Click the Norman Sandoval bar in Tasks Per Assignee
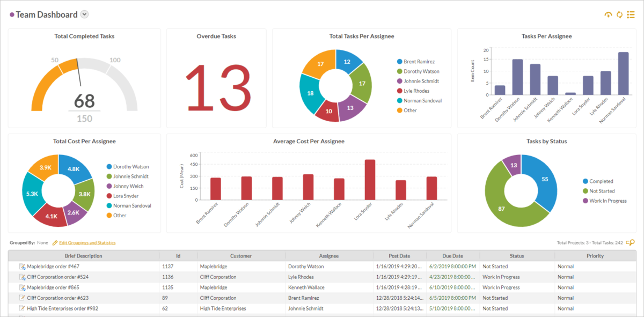644x317 pixels. coord(623,73)
